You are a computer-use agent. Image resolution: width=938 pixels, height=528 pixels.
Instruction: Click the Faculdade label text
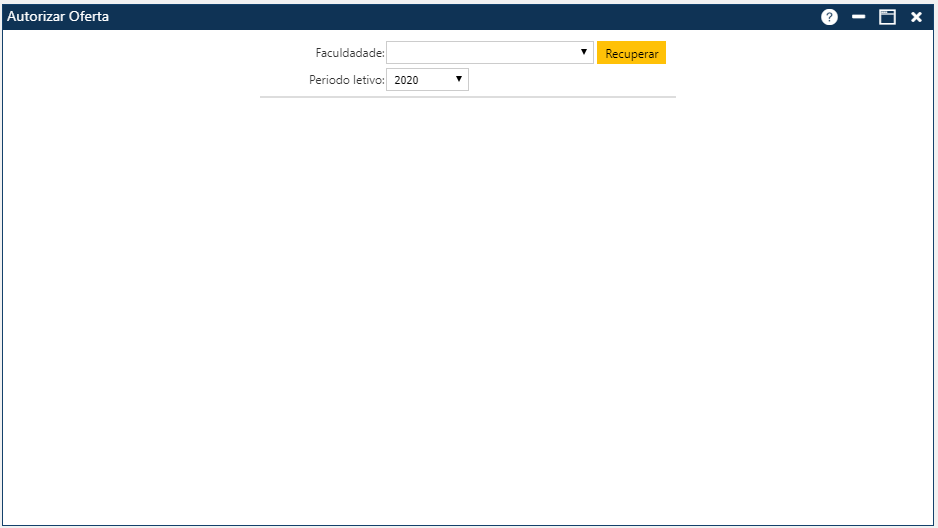pyautogui.click(x=349, y=54)
